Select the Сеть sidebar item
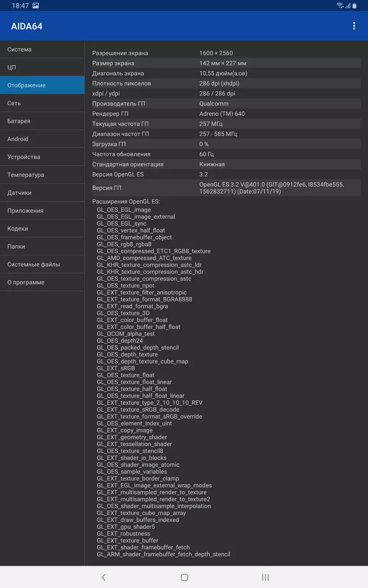Image resolution: width=368 pixels, height=588 pixels. point(42,103)
